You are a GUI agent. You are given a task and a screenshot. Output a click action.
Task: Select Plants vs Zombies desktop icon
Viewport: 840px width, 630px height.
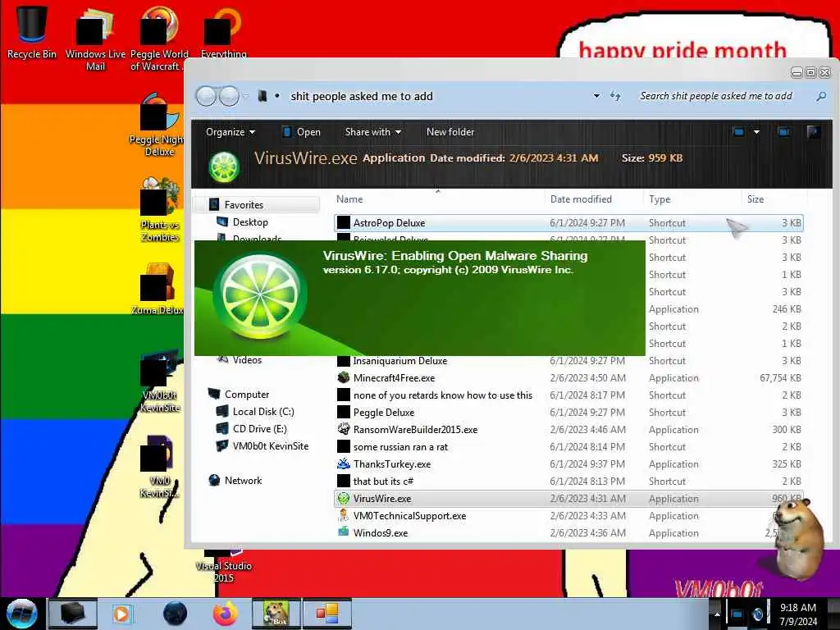[x=159, y=210]
